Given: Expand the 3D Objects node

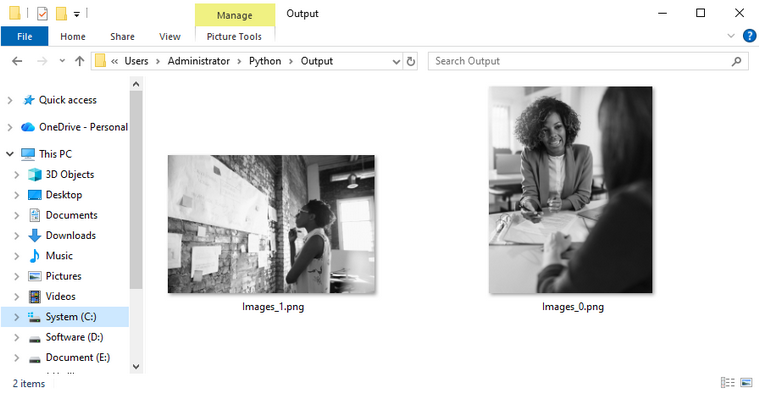Looking at the screenshot, I should point(16,174).
